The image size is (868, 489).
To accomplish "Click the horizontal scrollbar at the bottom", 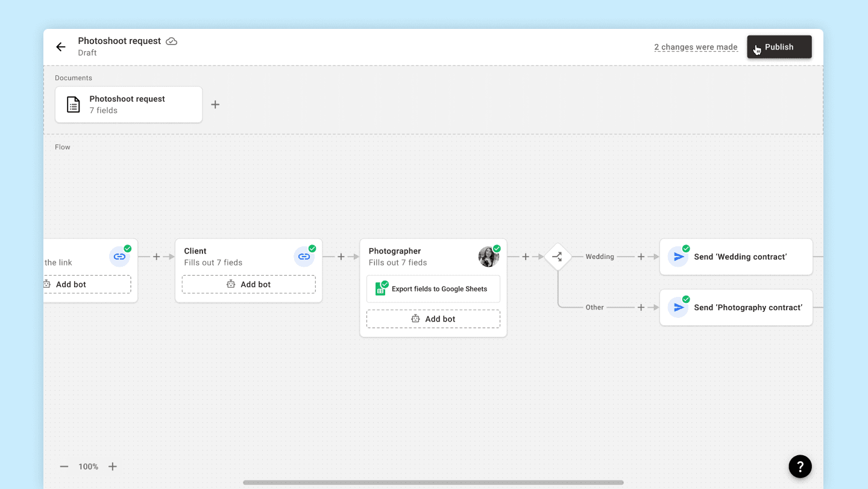I will coord(433,482).
